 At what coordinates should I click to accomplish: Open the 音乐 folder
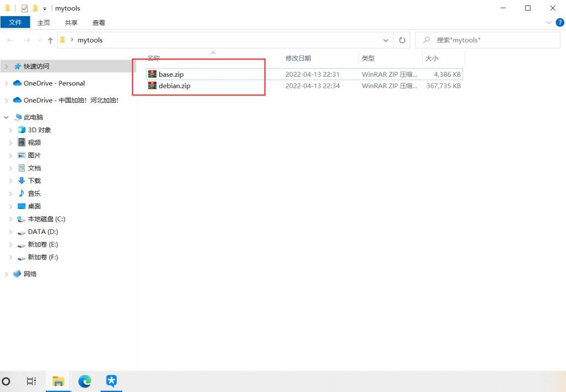click(x=34, y=193)
